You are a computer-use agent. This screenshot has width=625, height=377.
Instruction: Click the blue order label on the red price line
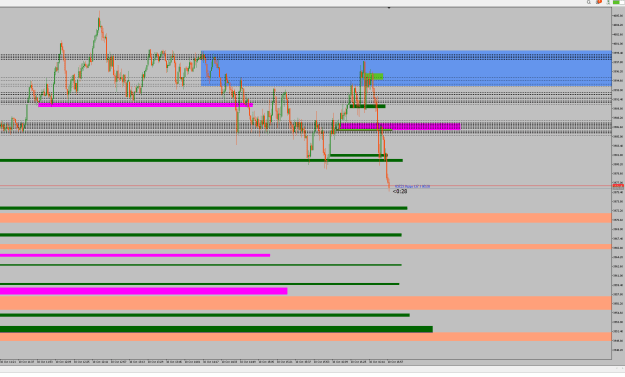[x=413, y=186]
